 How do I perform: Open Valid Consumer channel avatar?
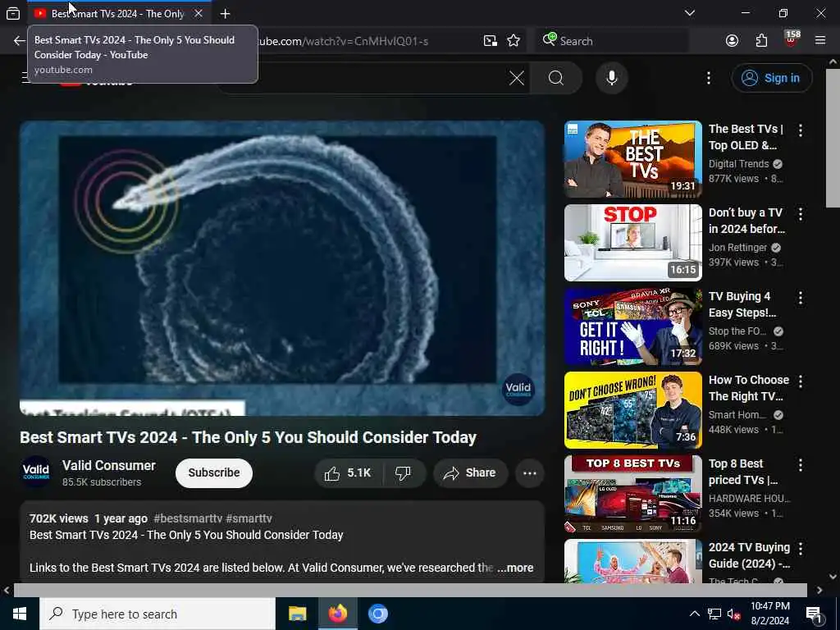point(36,472)
